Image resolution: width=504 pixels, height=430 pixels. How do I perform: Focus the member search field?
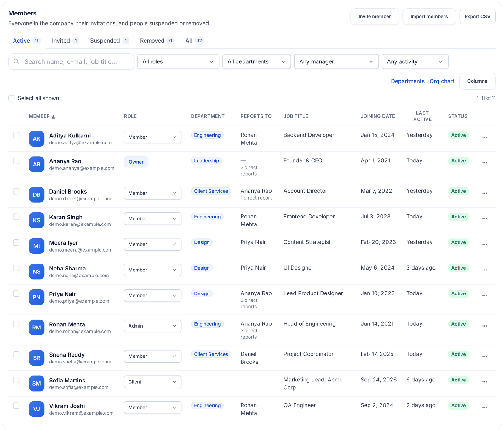71,61
